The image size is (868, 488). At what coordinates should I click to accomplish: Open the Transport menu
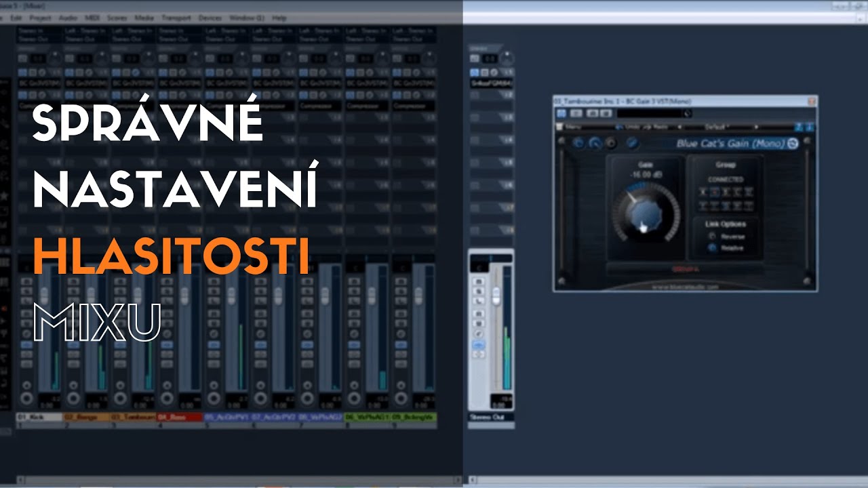coord(176,18)
